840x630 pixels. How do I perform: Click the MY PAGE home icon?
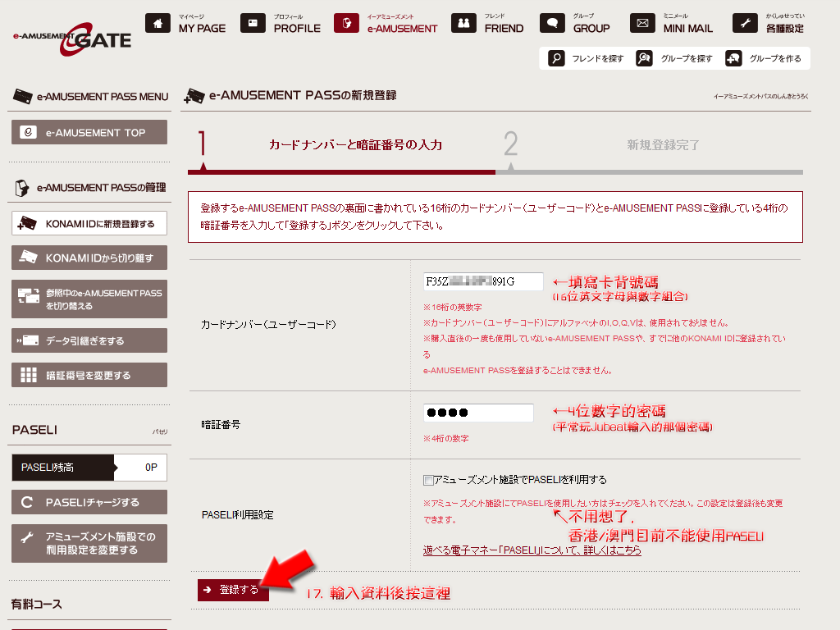(x=158, y=23)
